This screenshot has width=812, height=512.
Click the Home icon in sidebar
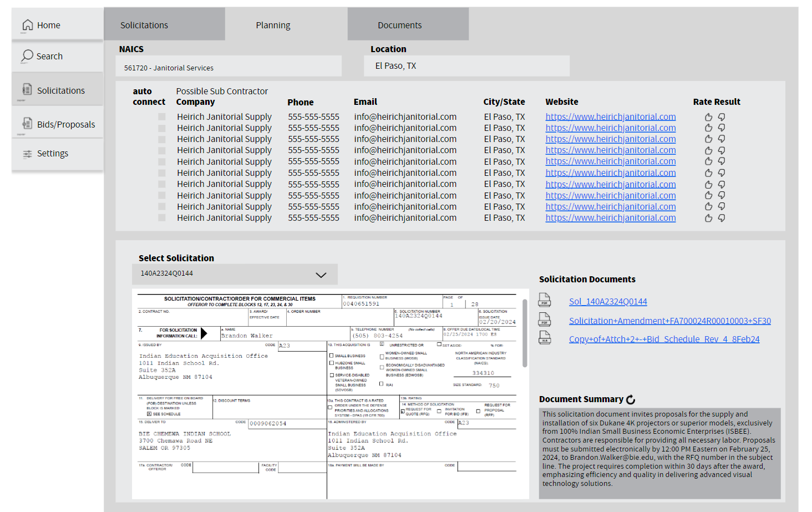[27, 25]
